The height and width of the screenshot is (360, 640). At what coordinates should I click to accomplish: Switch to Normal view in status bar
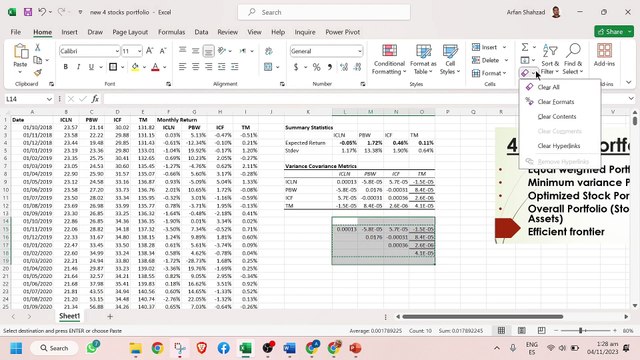pyautogui.click(x=501, y=330)
